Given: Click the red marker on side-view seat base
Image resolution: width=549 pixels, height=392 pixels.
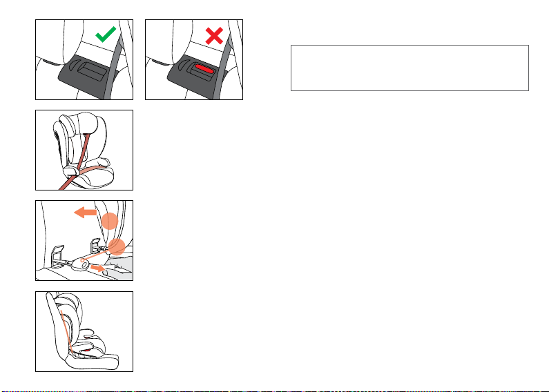Looking at the screenshot, I should [x=86, y=350].
